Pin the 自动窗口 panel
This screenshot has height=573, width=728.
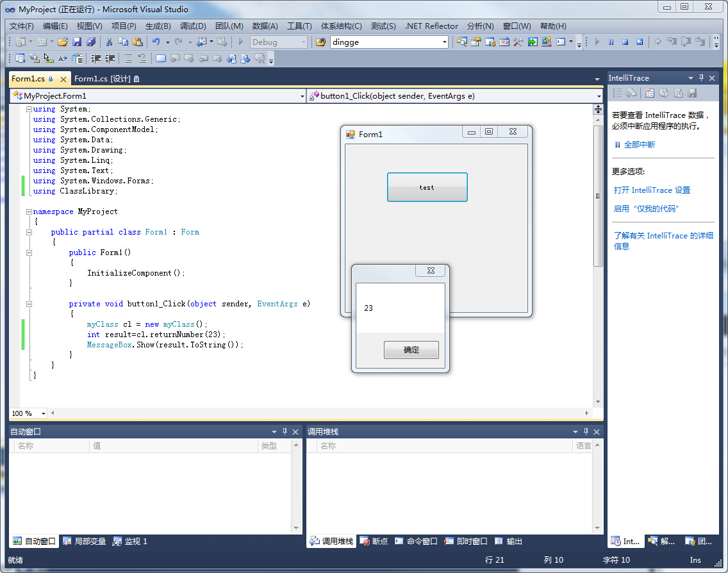coord(285,431)
